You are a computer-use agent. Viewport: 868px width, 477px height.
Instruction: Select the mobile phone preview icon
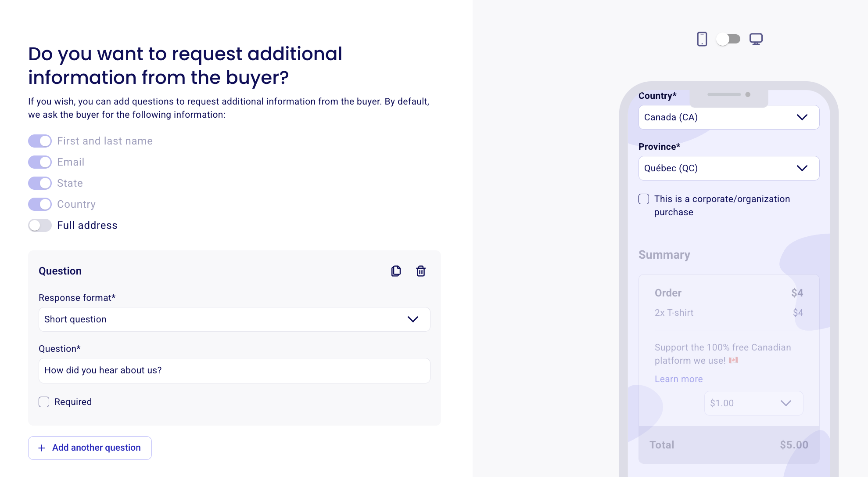tap(702, 39)
